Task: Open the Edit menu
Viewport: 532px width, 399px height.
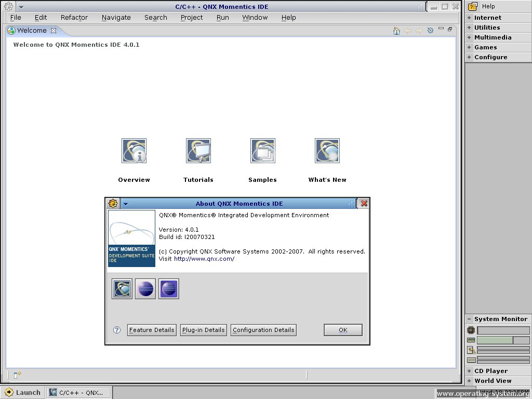Action: coord(41,18)
